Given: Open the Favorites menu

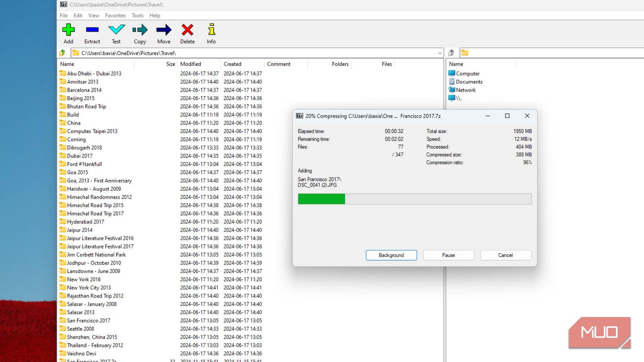Looking at the screenshot, I should pos(115,15).
